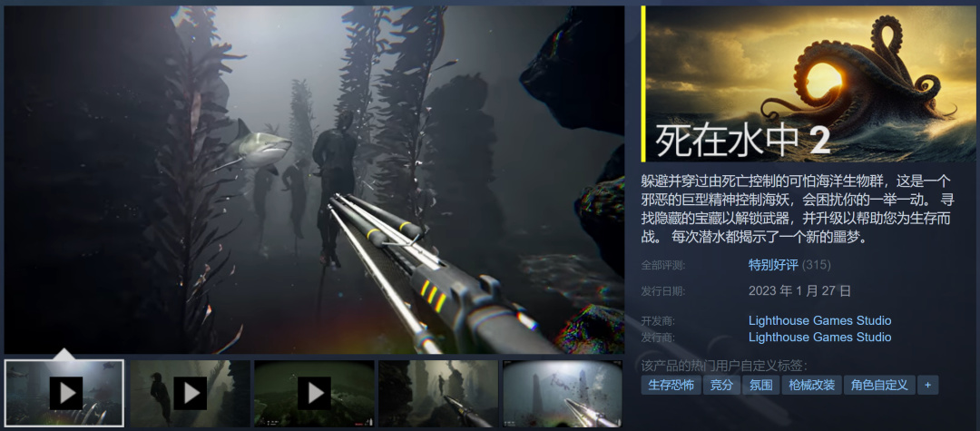Click the review count (315)
This screenshot has height=431, width=980.
[x=817, y=265]
